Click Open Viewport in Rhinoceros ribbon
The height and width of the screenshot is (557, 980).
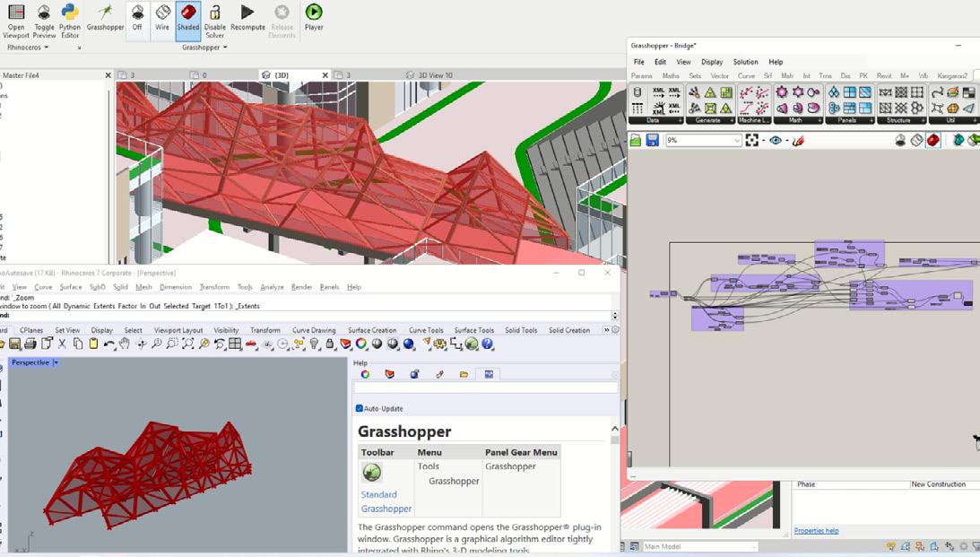16,21
